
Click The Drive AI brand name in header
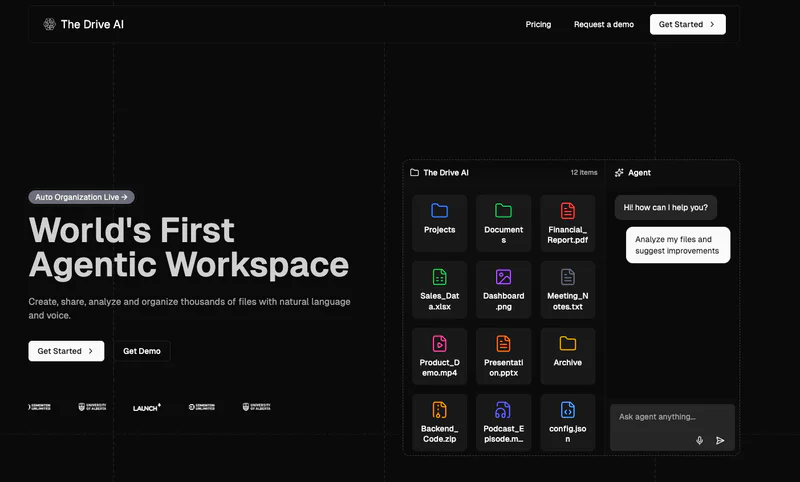[x=92, y=24]
